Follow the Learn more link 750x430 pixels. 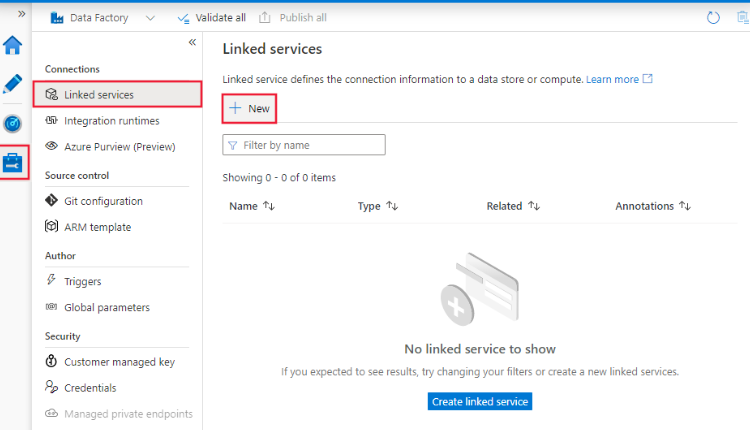[612, 79]
